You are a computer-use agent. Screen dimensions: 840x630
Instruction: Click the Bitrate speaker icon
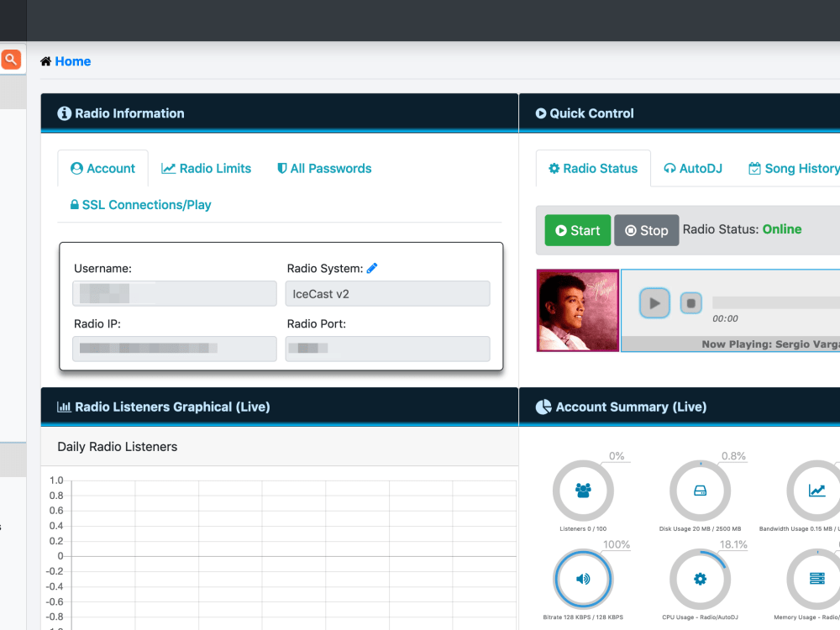(583, 580)
